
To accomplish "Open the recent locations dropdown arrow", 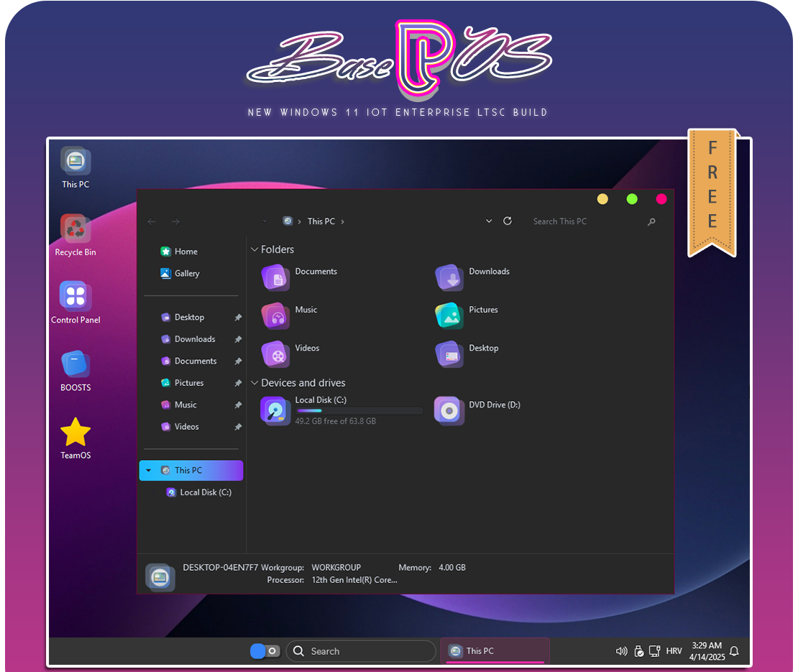I will [x=265, y=221].
